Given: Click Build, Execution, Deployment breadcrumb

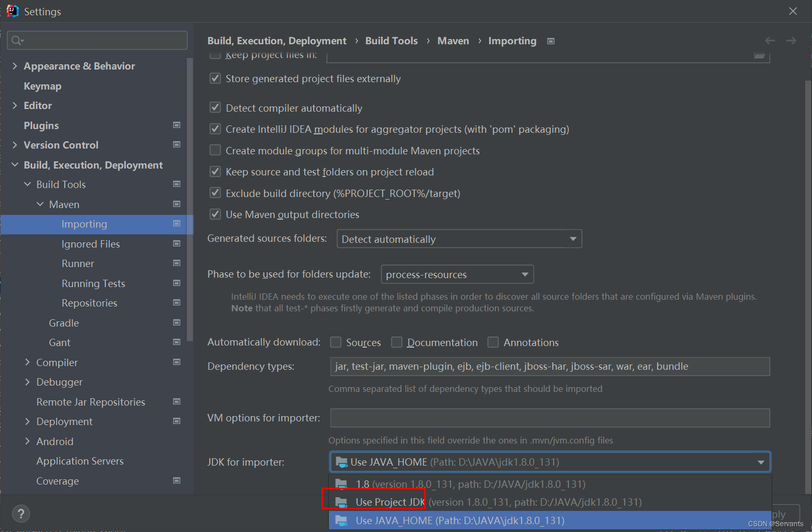Looking at the screenshot, I should click(x=277, y=41).
